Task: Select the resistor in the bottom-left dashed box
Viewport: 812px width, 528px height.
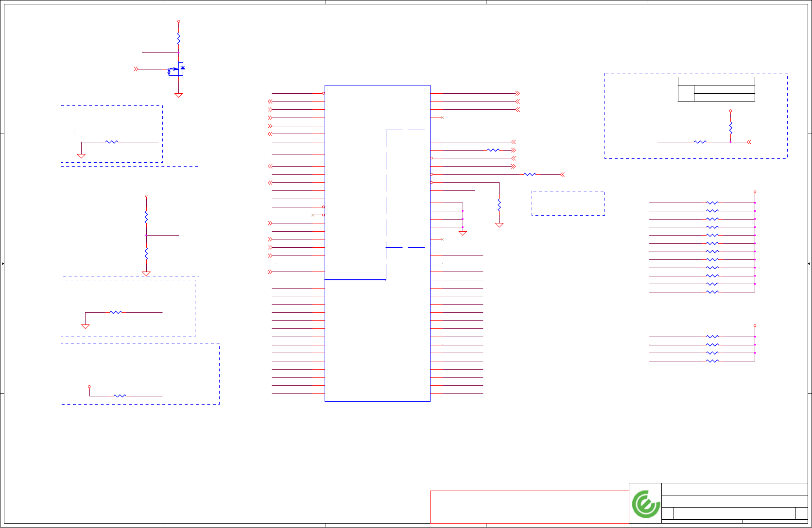Action: (120, 396)
